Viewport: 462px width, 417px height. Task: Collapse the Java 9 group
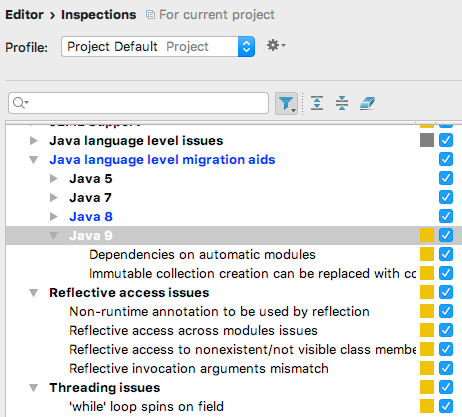point(53,236)
